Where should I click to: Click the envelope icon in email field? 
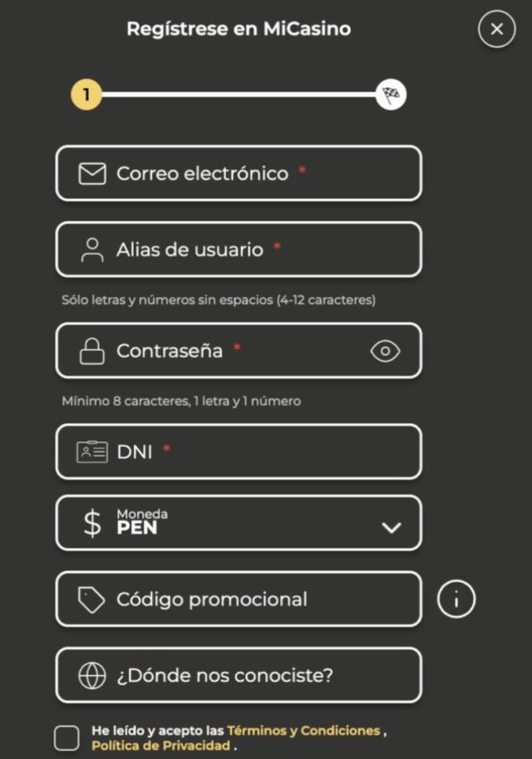(92, 174)
